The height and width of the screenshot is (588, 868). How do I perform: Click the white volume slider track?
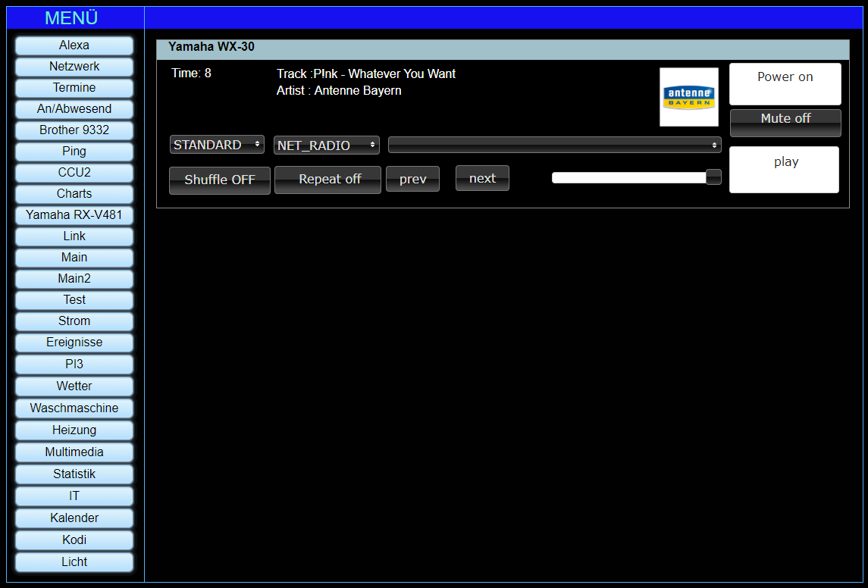pos(629,177)
